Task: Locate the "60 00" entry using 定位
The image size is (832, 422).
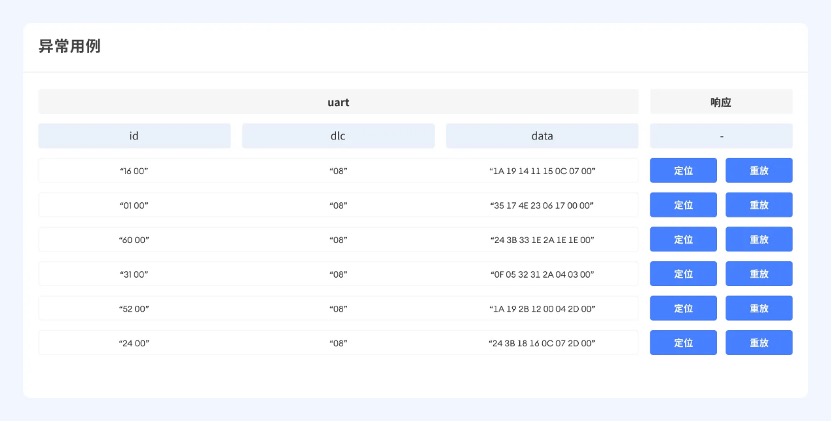Action: pyautogui.click(x=683, y=240)
